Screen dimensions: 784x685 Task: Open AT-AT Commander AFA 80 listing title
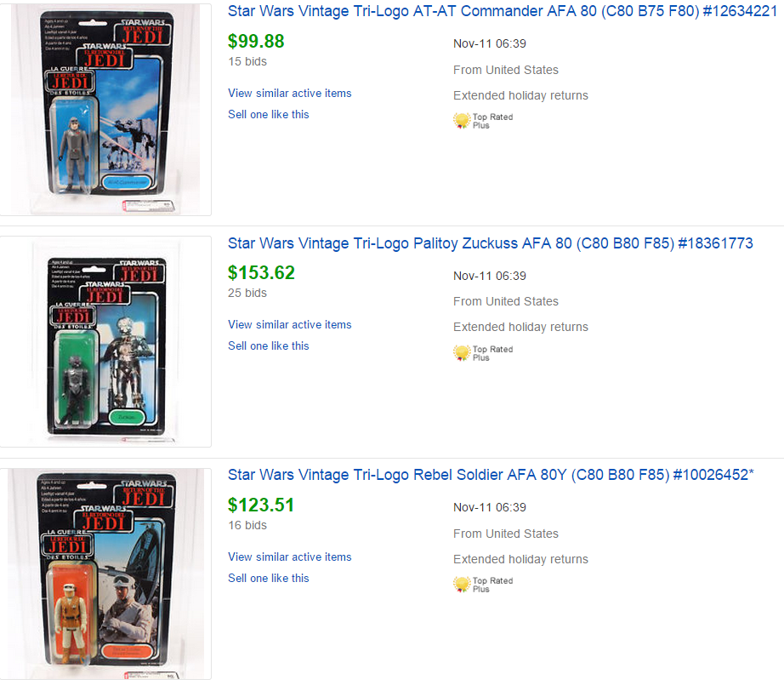tap(503, 11)
